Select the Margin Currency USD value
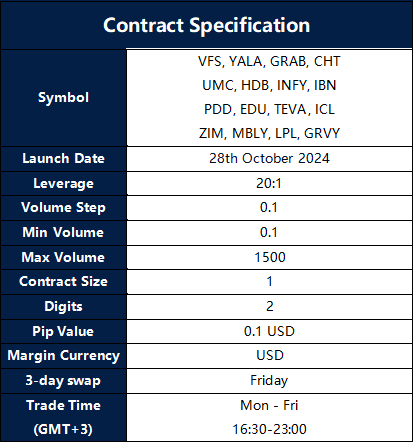413x442 pixels. point(269,356)
